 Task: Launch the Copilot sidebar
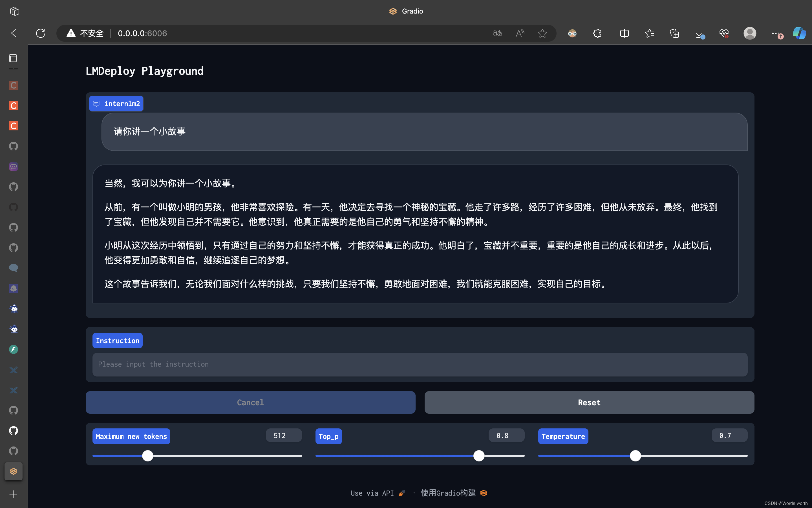click(799, 33)
